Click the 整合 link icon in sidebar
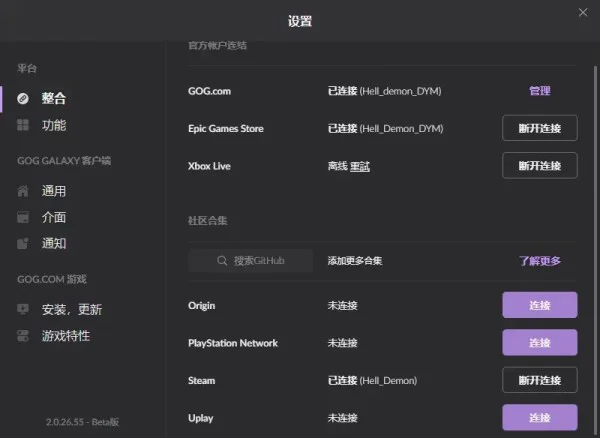The height and width of the screenshot is (438, 600). pyautogui.click(x=23, y=98)
